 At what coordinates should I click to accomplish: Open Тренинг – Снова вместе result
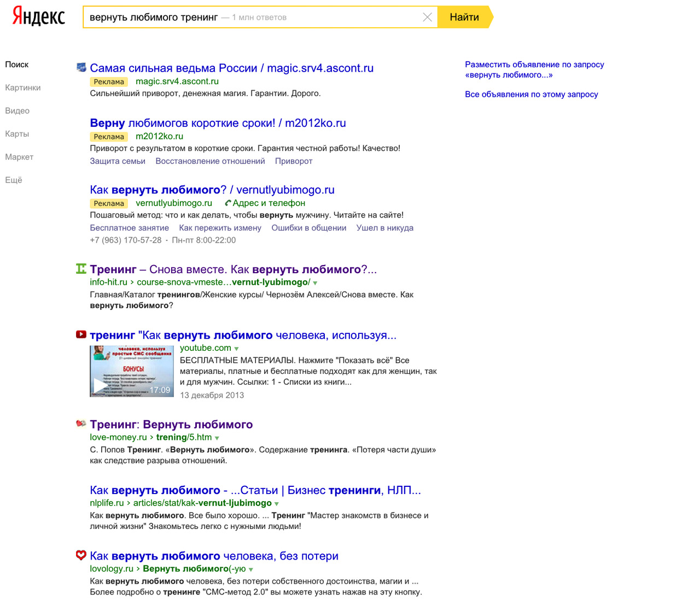(x=234, y=269)
